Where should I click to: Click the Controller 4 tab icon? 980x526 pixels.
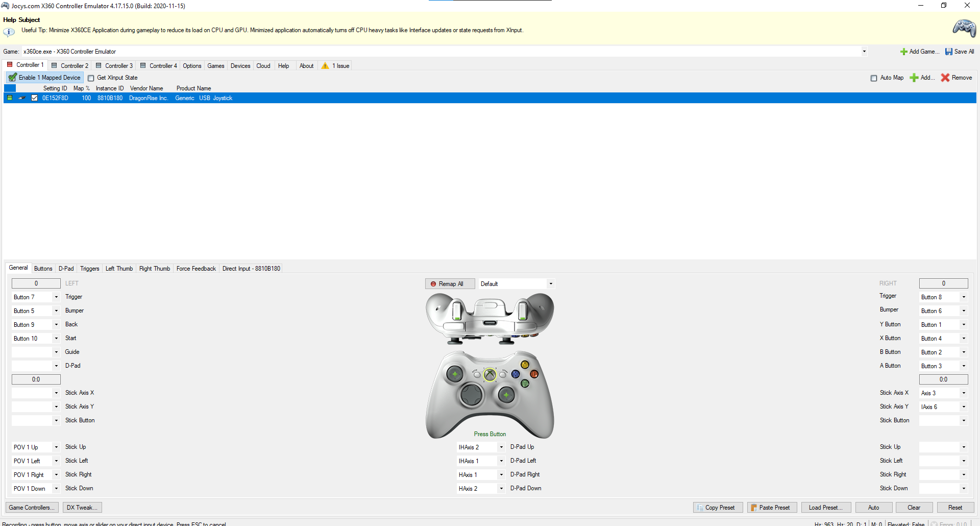coord(143,65)
